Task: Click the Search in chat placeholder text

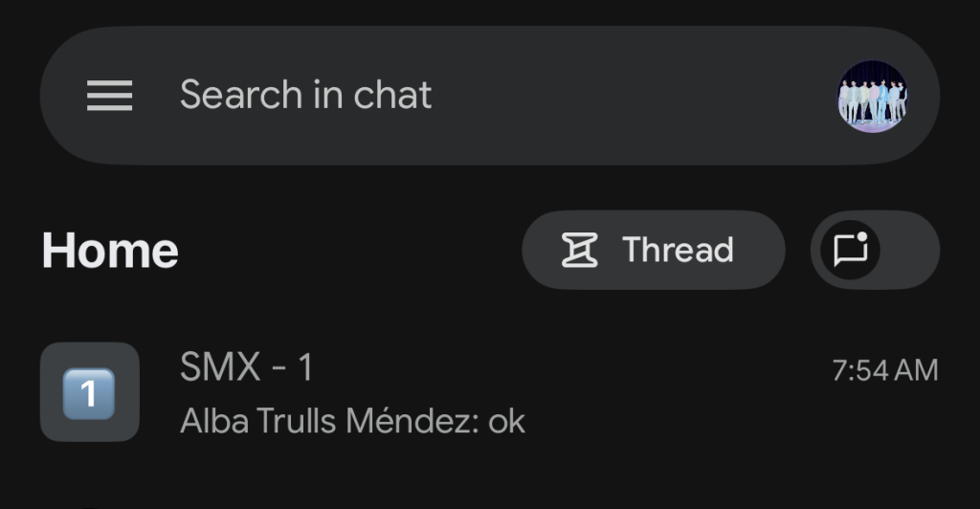Action: click(305, 96)
